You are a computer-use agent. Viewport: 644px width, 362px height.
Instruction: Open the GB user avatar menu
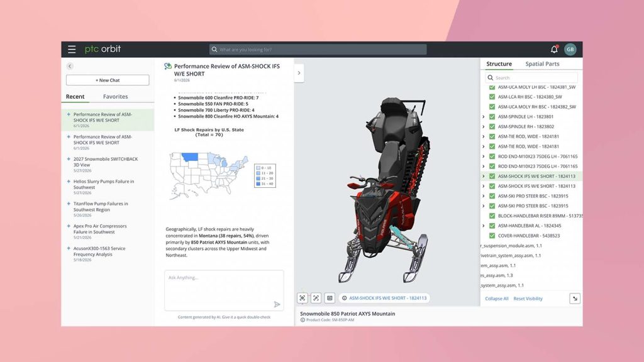tap(570, 49)
